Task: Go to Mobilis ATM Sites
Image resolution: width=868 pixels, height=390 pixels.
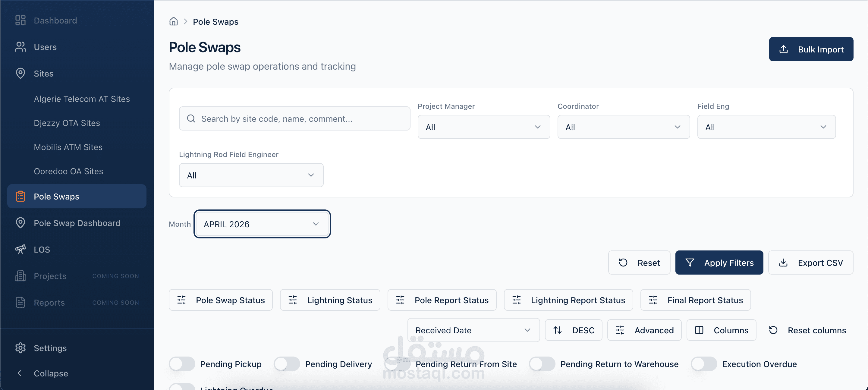Action: pyautogui.click(x=68, y=147)
